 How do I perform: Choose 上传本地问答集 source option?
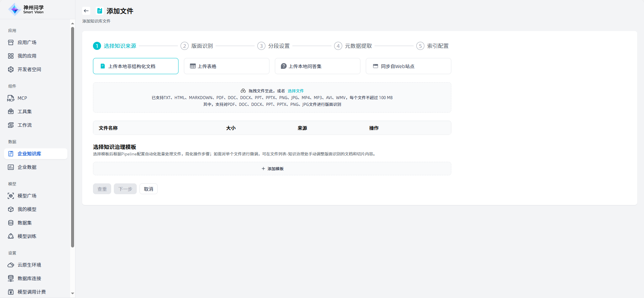tap(317, 66)
